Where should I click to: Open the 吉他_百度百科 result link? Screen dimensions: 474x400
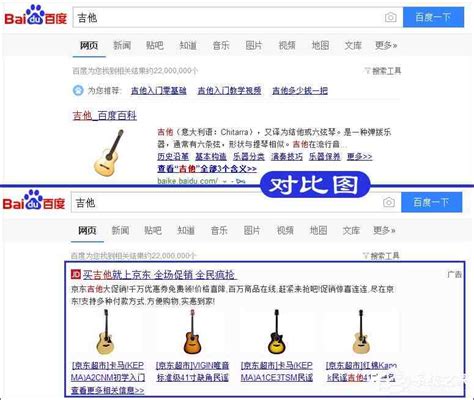105,115
